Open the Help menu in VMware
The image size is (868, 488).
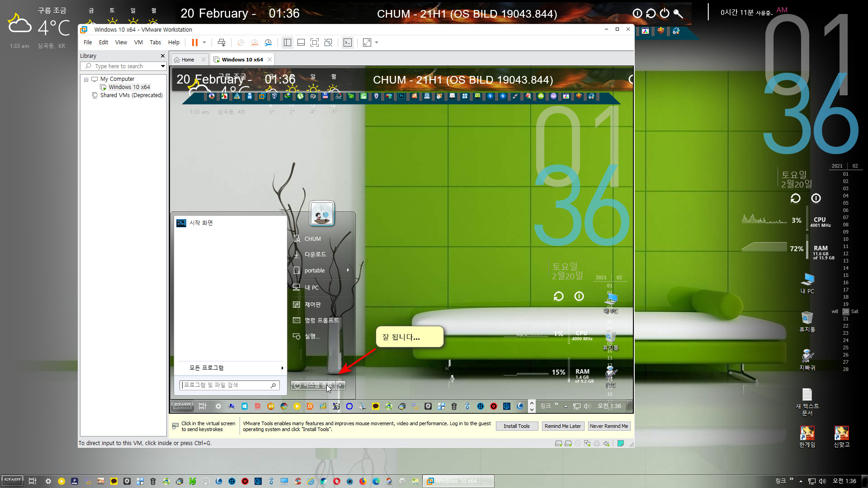click(174, 42)
